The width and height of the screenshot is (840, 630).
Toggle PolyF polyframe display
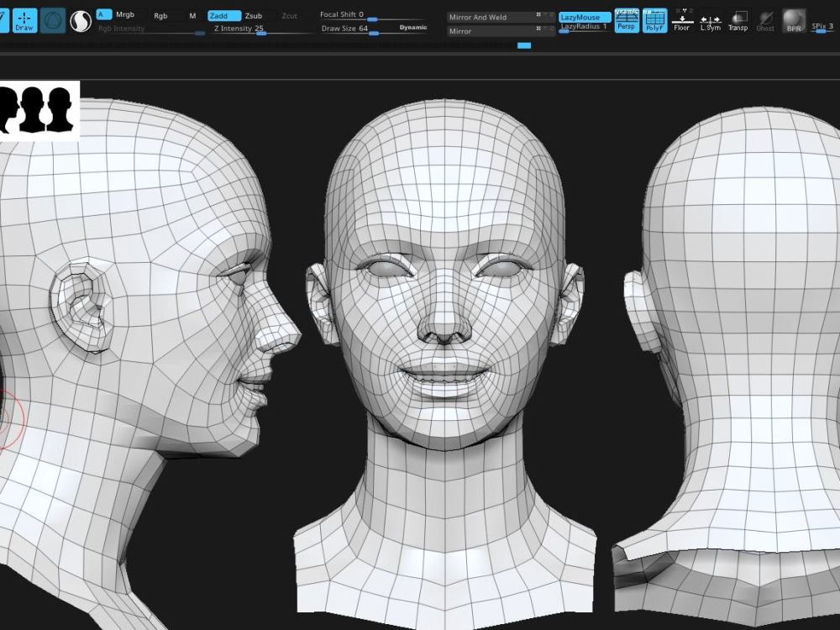(x=654, y=20)
